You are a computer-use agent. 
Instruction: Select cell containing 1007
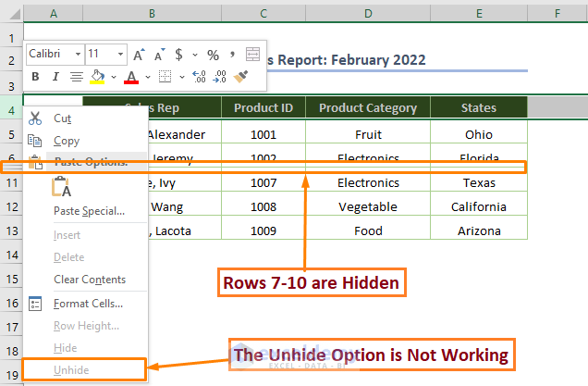pos(263,183)
